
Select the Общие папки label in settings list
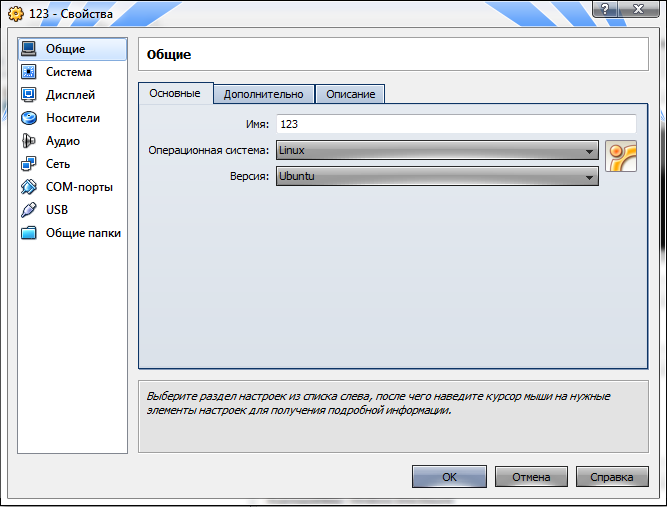coord(83,233)
